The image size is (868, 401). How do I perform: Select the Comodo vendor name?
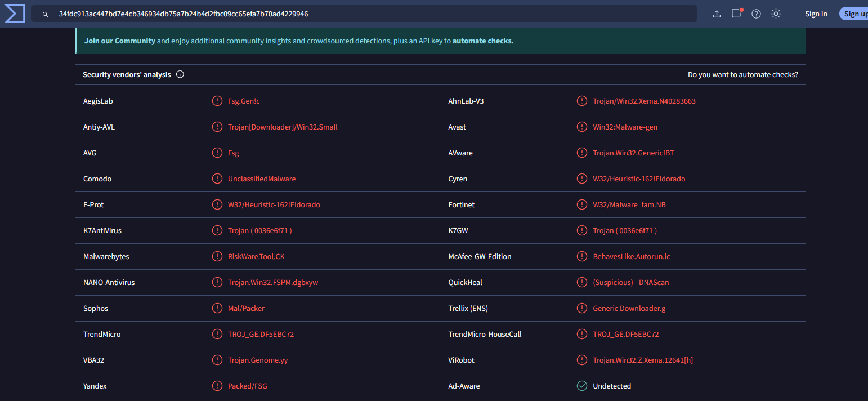tap(97, 179)
